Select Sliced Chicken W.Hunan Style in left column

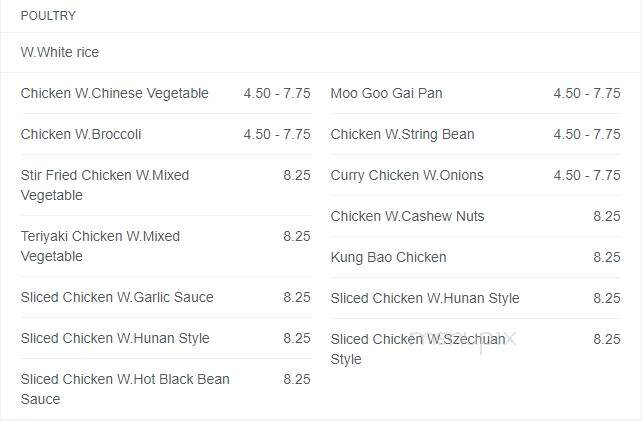[x=115, y=338]
